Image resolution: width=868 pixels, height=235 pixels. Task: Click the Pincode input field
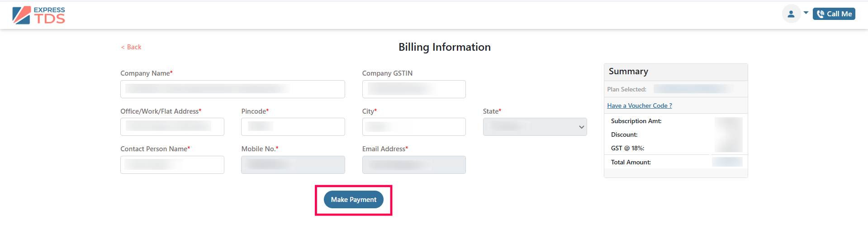pyautogui.click(x=293, y=127)
